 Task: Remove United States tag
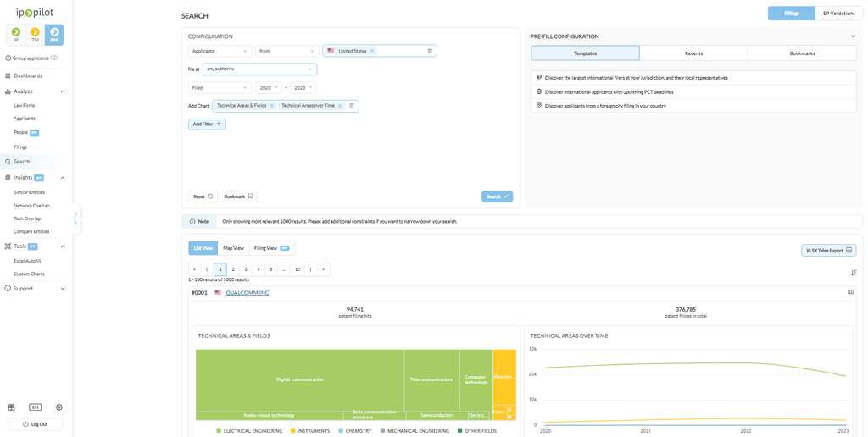pos(372,51)
